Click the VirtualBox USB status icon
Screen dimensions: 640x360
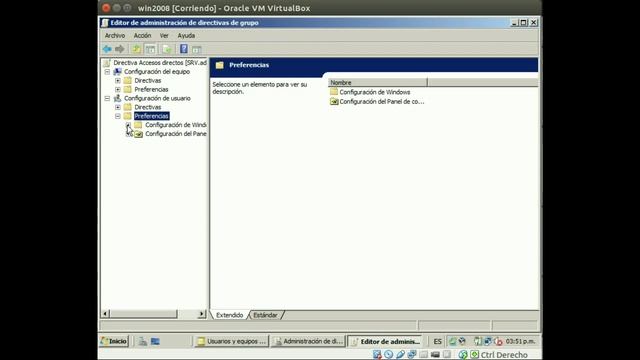400,355
